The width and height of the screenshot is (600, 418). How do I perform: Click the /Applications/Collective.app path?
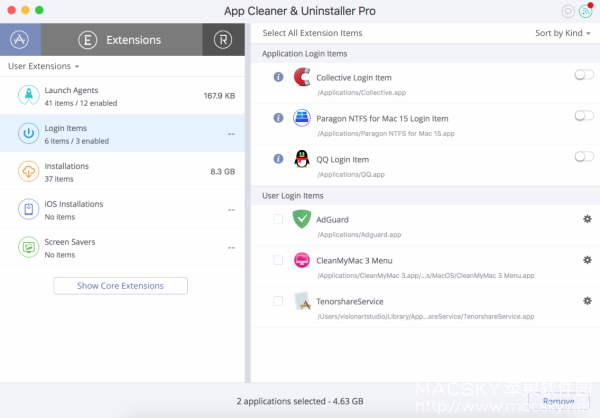[362, 93]
